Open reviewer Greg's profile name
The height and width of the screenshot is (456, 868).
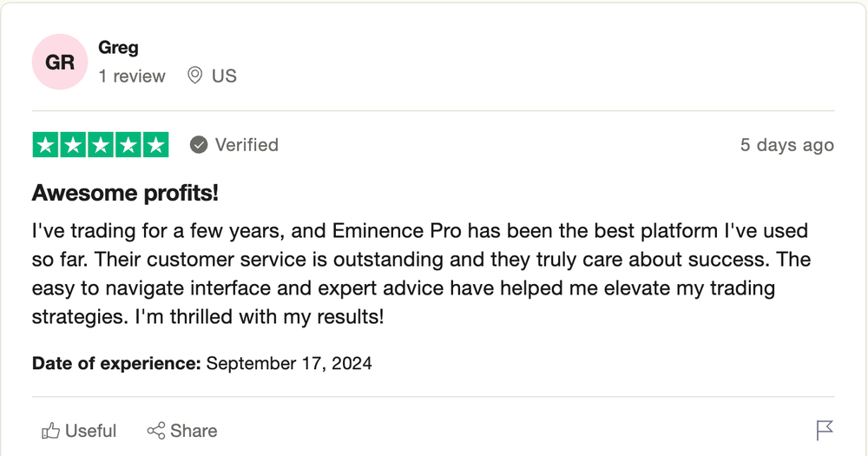(x=118, y=48)
